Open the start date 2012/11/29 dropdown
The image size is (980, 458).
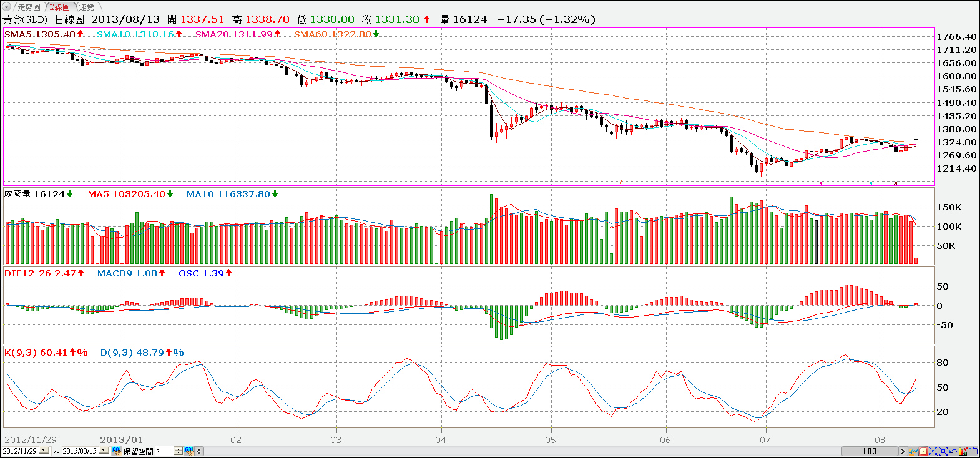click(44, 450)
